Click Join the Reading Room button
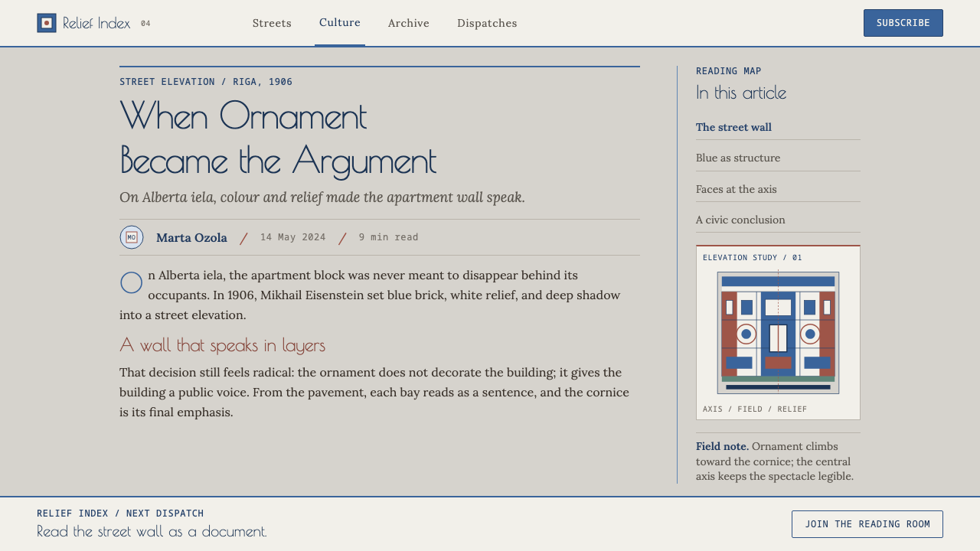Image resolution: width=980 pixels, height=551 pixels. pyautogui.click(x=867, y=524)
